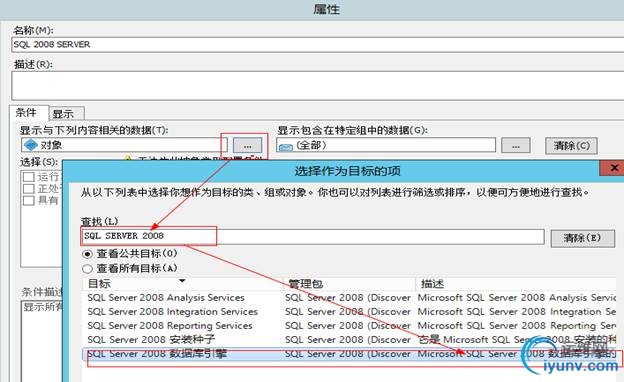Select 查看公共目标(O) radio button
The height and width of the screenshot is (382, 624).
click(87, 254)
